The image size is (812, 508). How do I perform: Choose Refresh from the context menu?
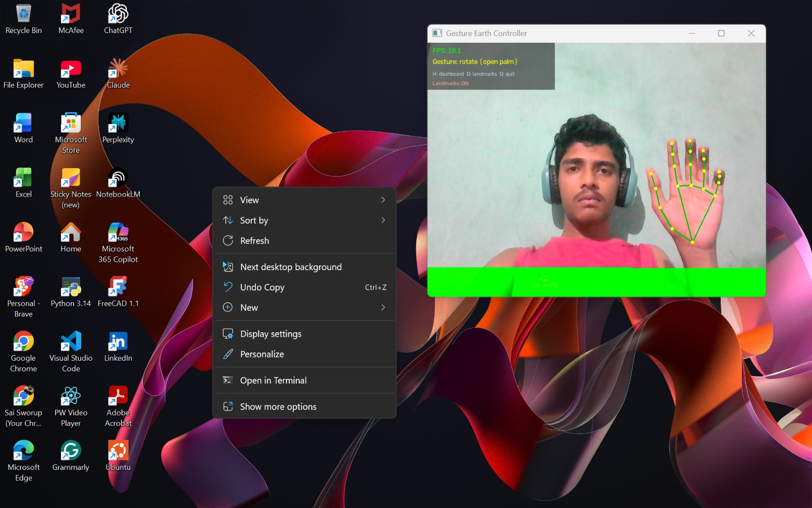(304, 241)
